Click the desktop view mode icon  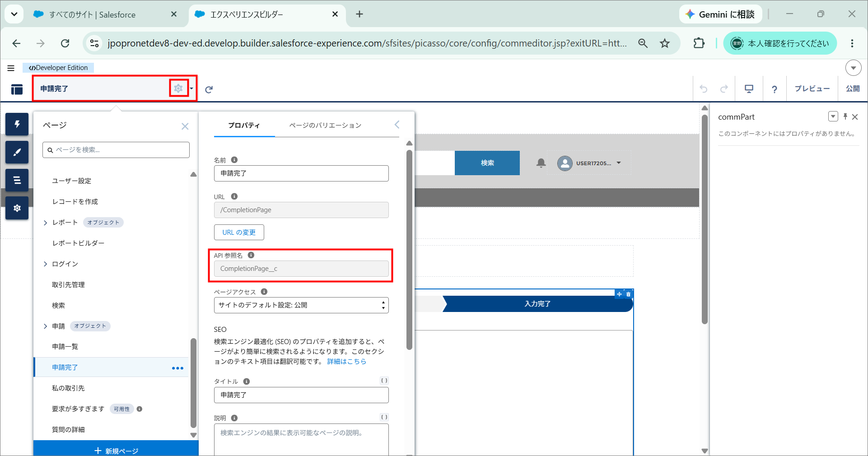(x=749, y=89)
